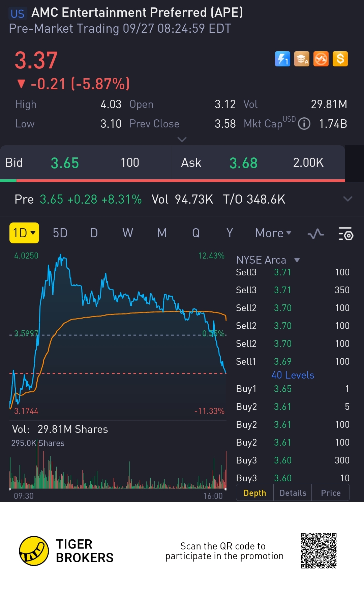Tap the bid-ask ratio bar
The width and height of the screenshot is (364, 600).
coord(173,181)
